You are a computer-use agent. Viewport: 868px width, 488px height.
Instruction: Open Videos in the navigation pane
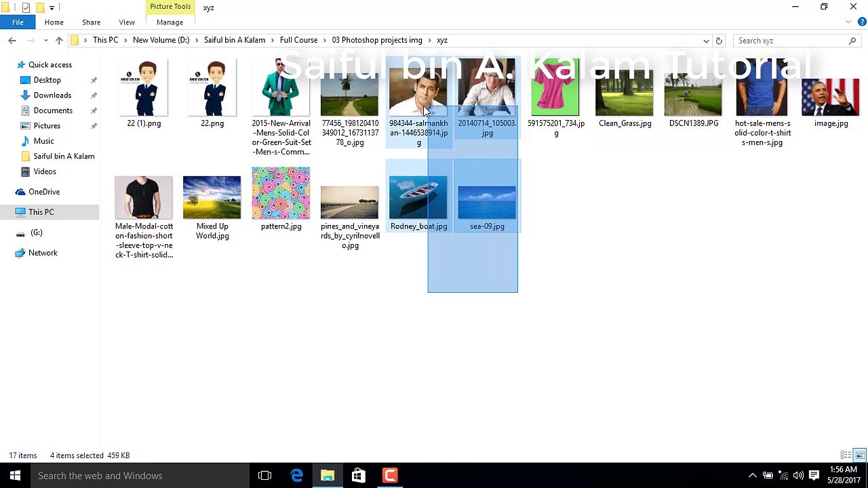pyautogui.click(x=45, y=171)
